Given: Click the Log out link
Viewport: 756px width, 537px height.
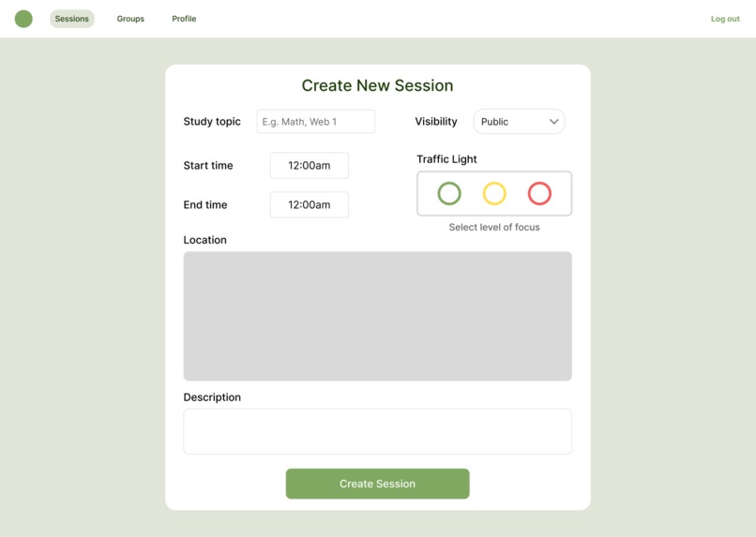Looking at the screenshot, I should pos(725,19).
